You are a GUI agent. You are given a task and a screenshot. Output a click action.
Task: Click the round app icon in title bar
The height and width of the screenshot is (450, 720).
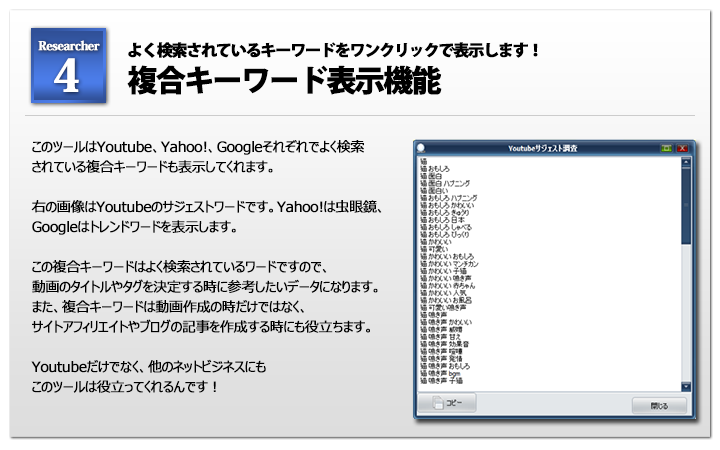pyautogui.click(x=422, y=148)
